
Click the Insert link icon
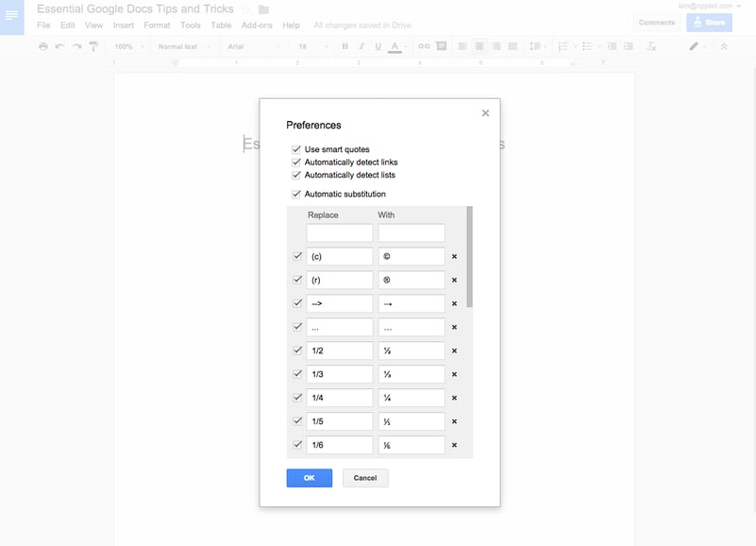pos(424,46)
